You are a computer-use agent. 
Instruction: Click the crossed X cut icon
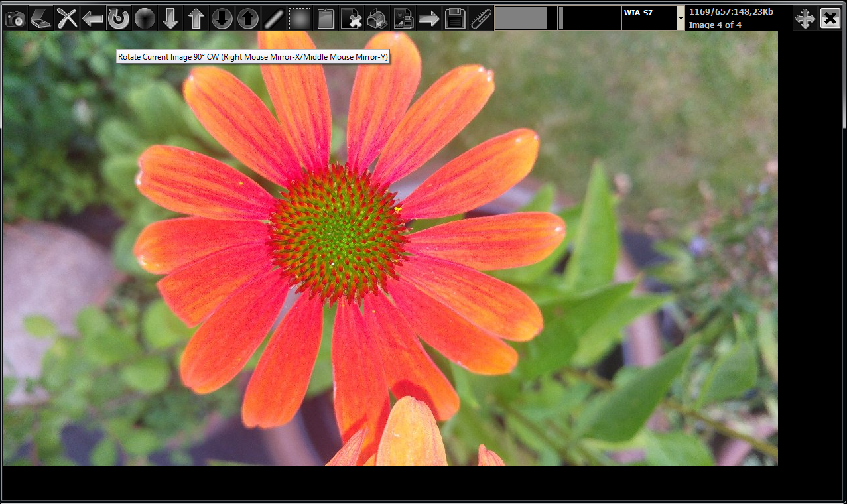point(66,19)
